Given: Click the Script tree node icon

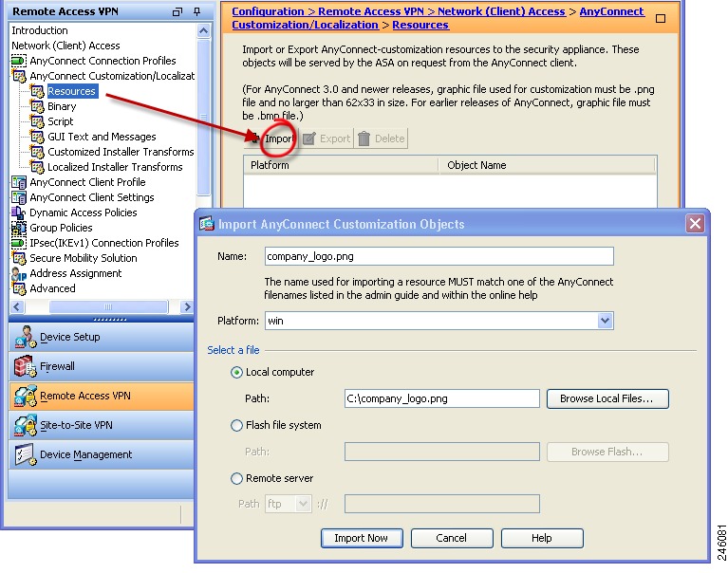Looking at the screenshot, I should (37, 121).
